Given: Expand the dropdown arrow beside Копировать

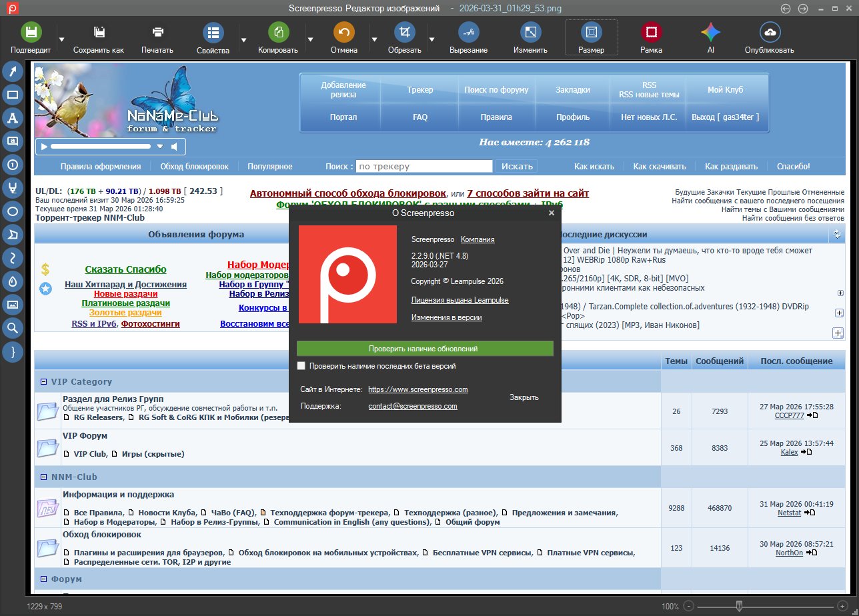Looking at the screenshot, I should click(x=310, y=39).
